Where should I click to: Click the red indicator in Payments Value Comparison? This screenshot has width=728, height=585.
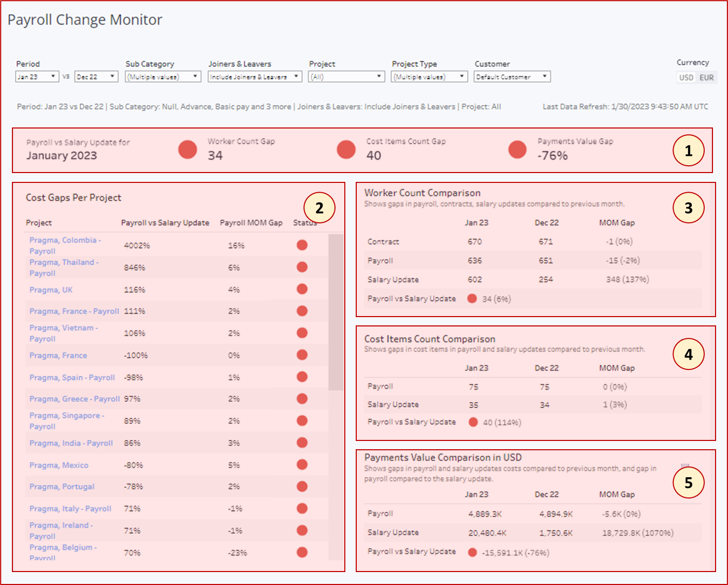(x=472, y=552)
